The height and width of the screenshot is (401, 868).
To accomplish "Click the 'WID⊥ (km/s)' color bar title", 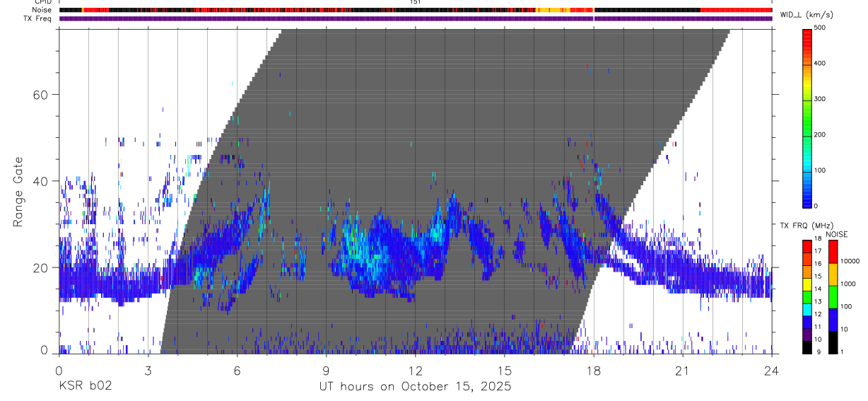I will (x=806, y=15).
